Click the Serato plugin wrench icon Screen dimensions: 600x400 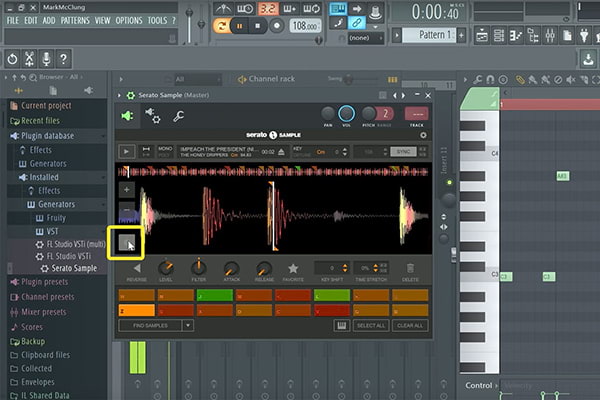click(178, 116)
